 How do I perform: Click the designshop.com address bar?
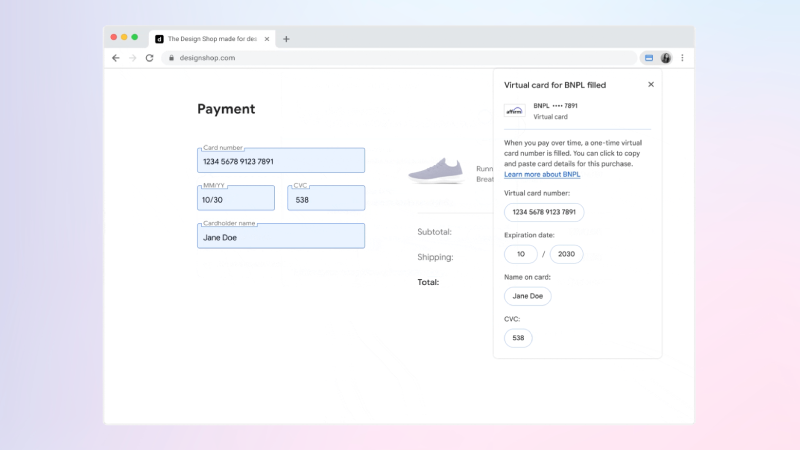pyautogui.click(x=399, y=58)
